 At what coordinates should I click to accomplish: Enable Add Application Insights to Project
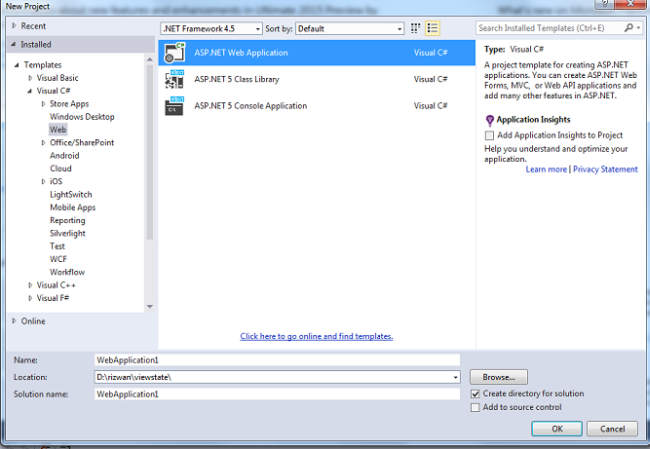tap(490, 135)
